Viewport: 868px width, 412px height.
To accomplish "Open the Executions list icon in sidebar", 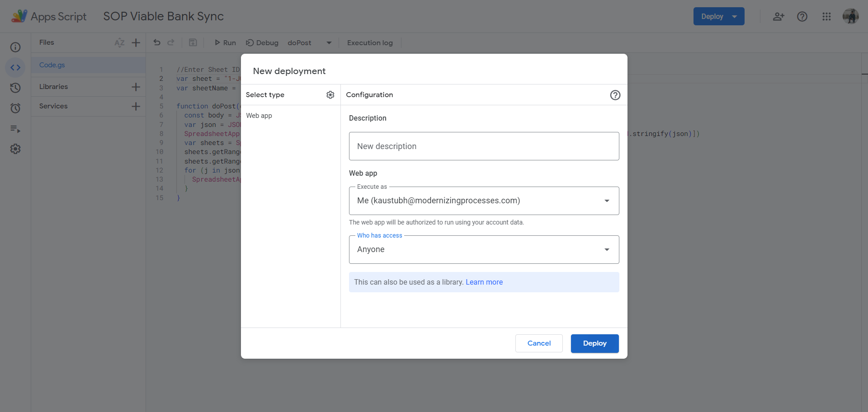I will click(15, 129).
